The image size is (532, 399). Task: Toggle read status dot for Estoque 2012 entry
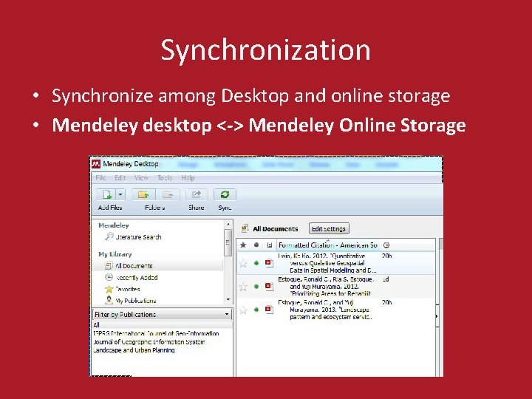point(256,287)
